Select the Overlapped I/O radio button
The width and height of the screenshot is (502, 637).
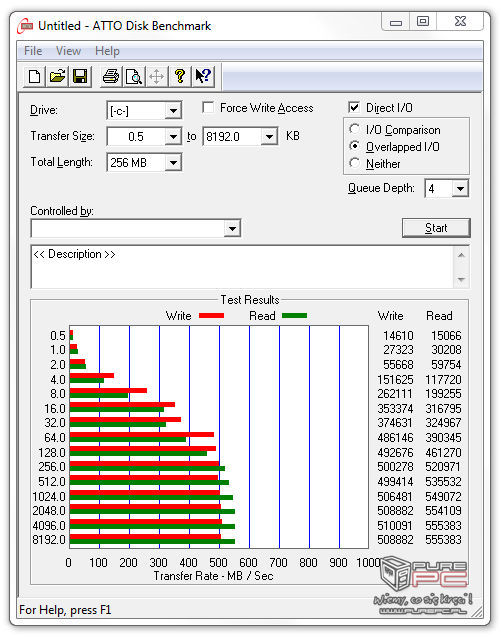pyautogui.click(x=355, y=146)
